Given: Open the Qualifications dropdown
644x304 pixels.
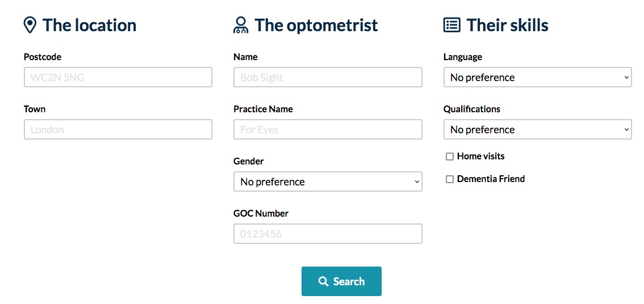Looking at the screenshot, I should (537, 129).
